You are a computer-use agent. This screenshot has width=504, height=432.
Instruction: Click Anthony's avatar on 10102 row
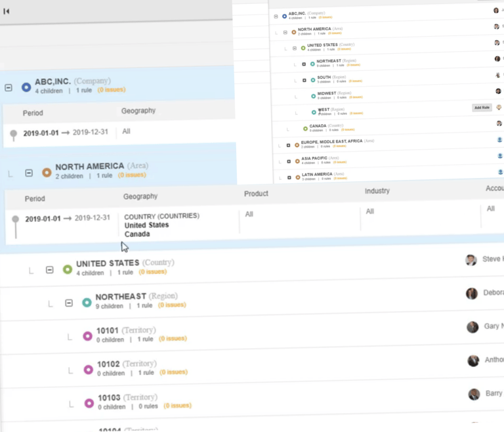tap(473, 360)
